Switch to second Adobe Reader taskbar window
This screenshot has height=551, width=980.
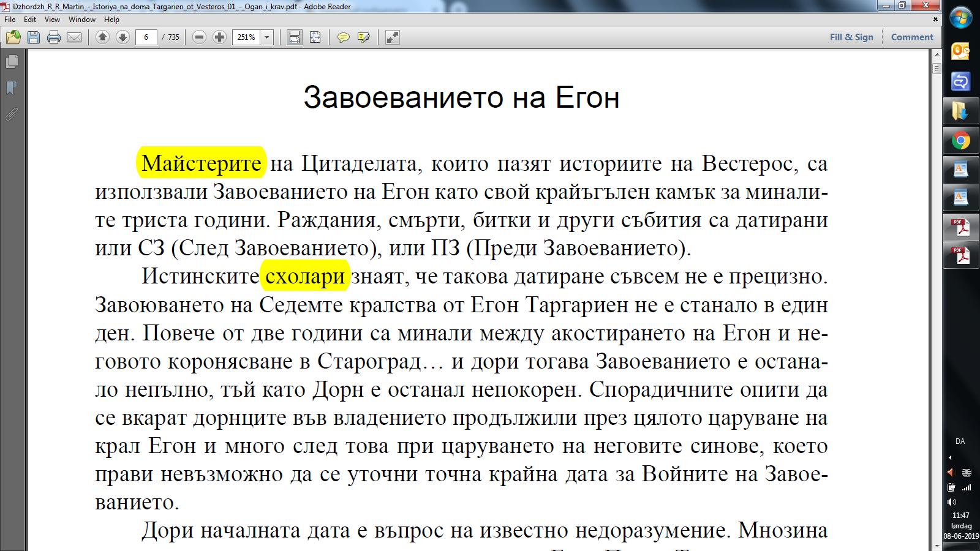coord(960,255)
